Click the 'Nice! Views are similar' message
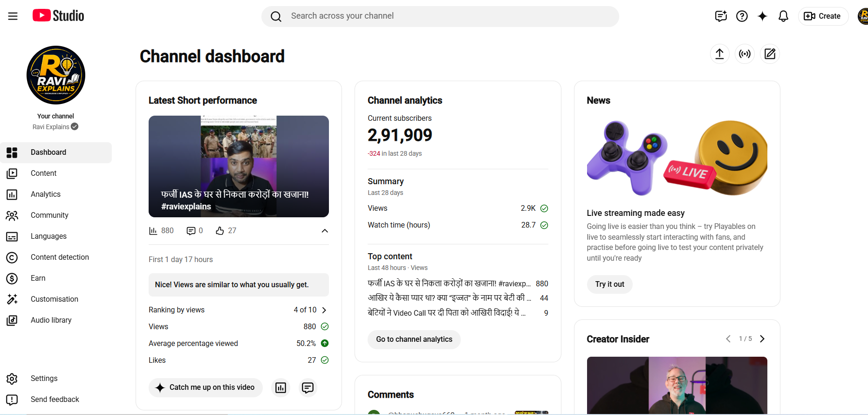 239,285
